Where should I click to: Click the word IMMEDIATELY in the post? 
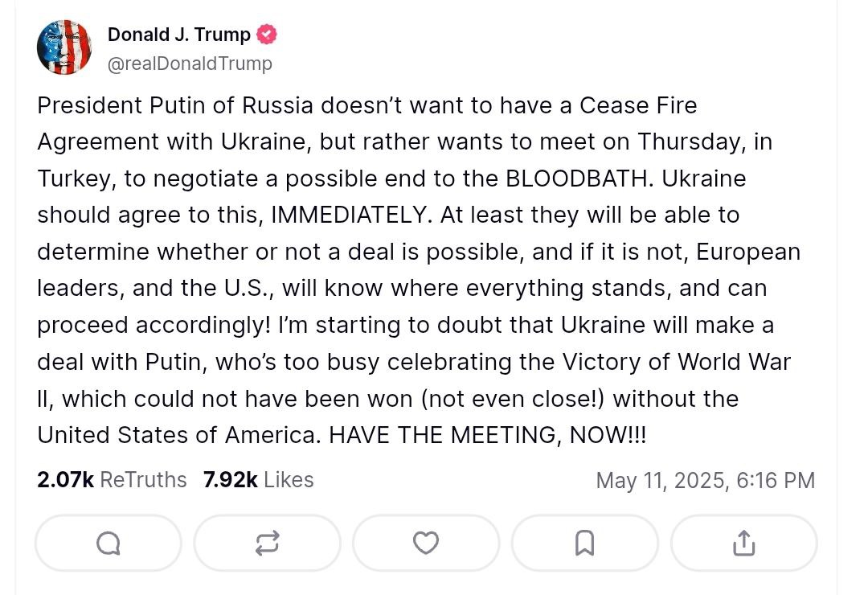(x=360, y=215)
